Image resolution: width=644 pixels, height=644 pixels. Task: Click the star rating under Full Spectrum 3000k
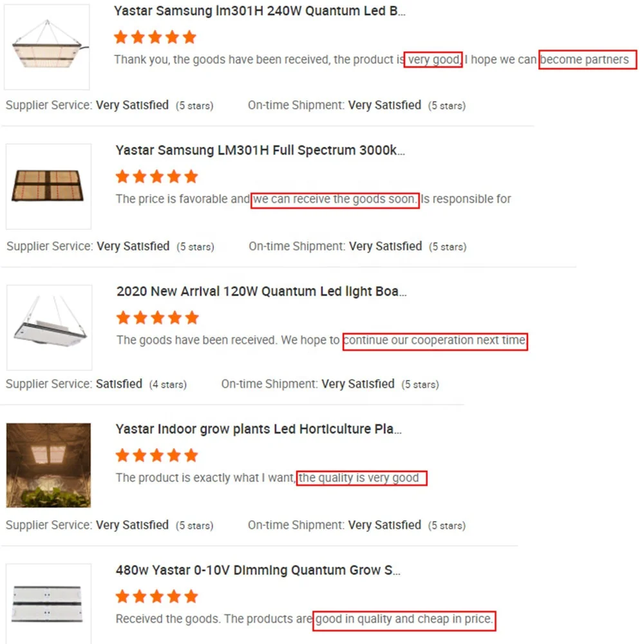[x=156, y=176]
